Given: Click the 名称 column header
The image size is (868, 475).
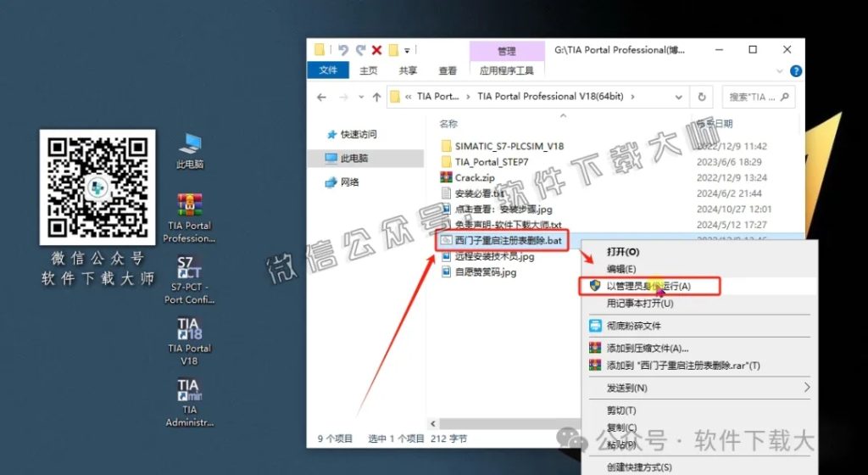Looking at the screenshot, I should coord(448,124).
